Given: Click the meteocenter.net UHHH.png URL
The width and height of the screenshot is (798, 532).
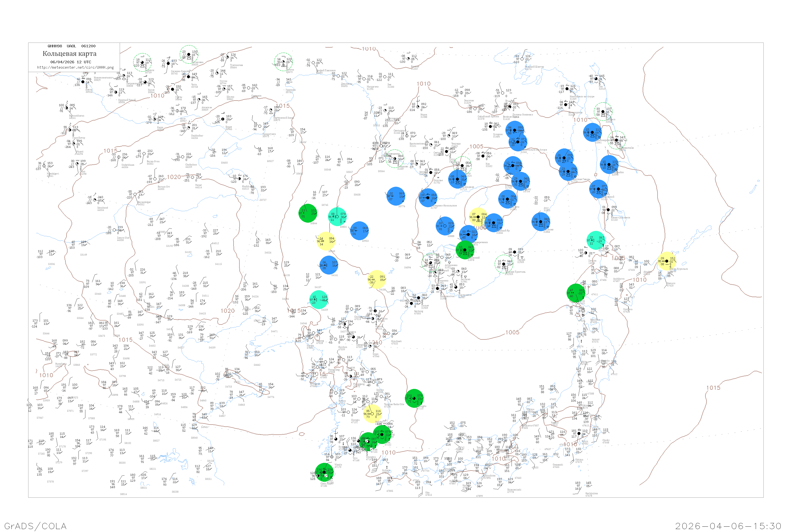Looking at the screenshot, I should pos(75,68).
